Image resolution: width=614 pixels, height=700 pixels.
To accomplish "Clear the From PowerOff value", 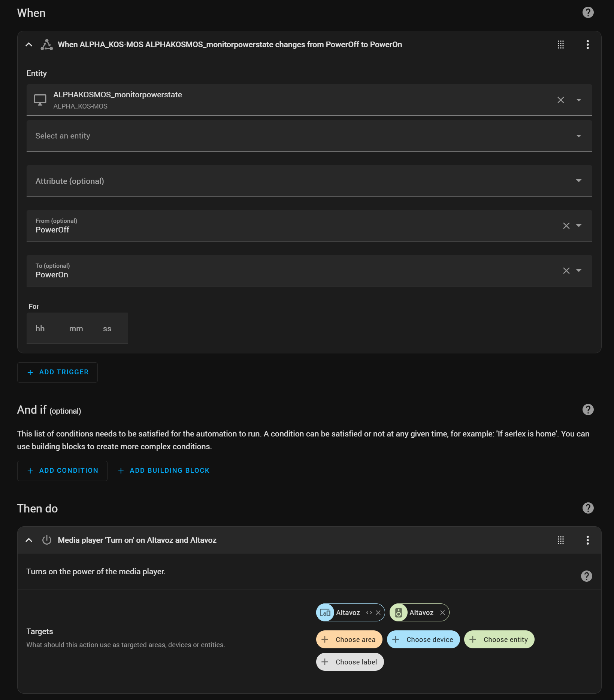I will [566, 226].
